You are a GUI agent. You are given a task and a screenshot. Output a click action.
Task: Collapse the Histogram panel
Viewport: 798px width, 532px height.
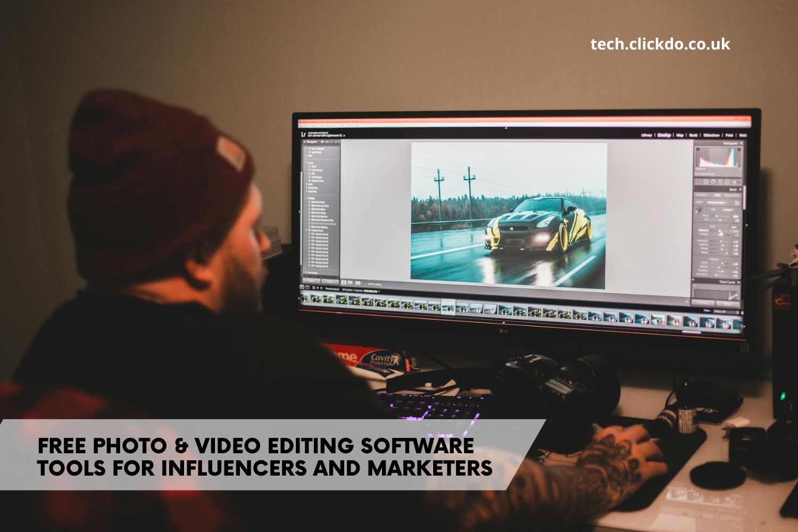click(742, 143)
